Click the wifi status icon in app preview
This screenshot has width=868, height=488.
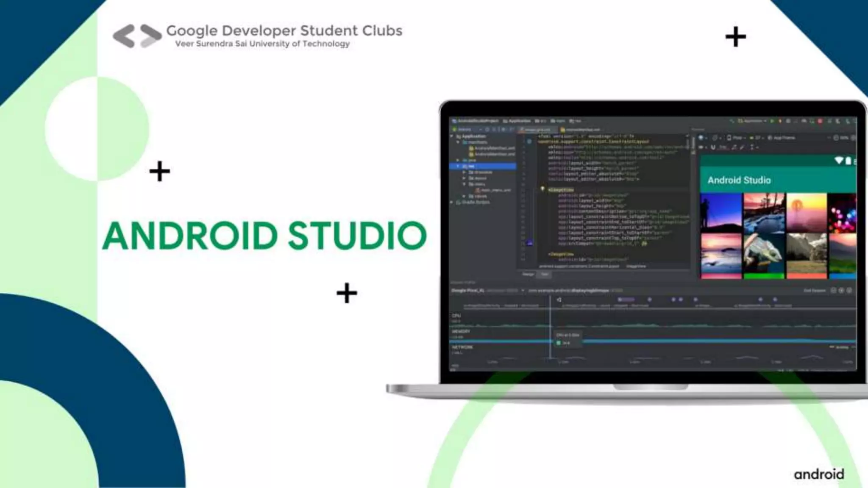click(x=839, y=161)
